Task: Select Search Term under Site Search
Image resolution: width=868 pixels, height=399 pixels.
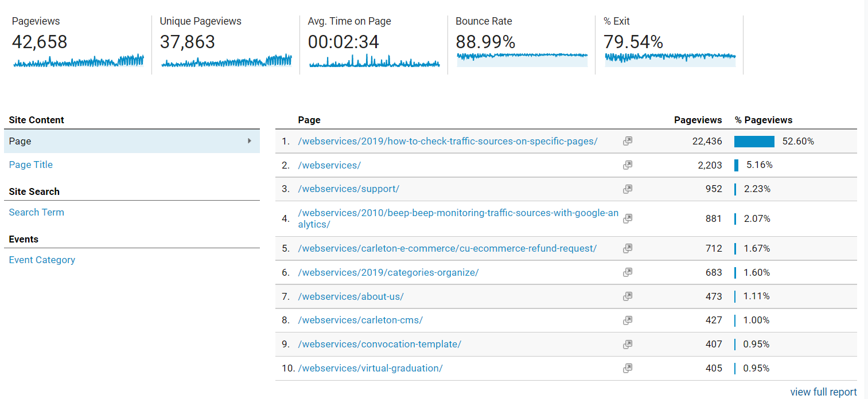Action: point(37,212)
